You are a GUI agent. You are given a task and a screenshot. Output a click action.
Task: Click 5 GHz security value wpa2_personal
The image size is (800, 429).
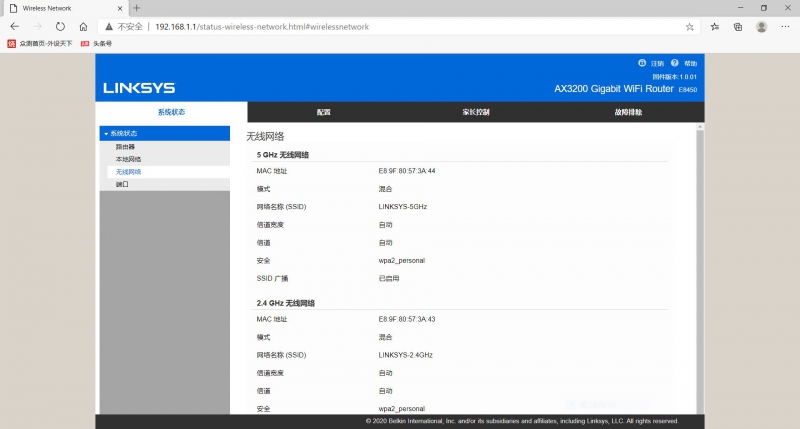click(x=402, y=261)
